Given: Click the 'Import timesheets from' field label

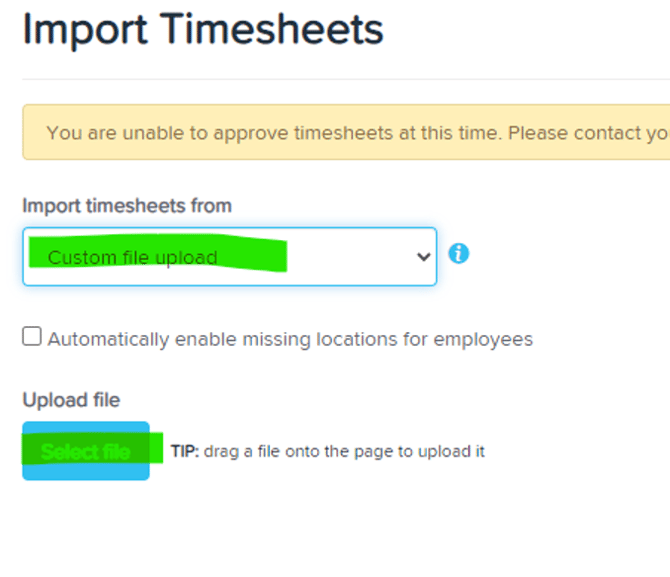Looking at the screenshot, I should click(x=127, y=206).
